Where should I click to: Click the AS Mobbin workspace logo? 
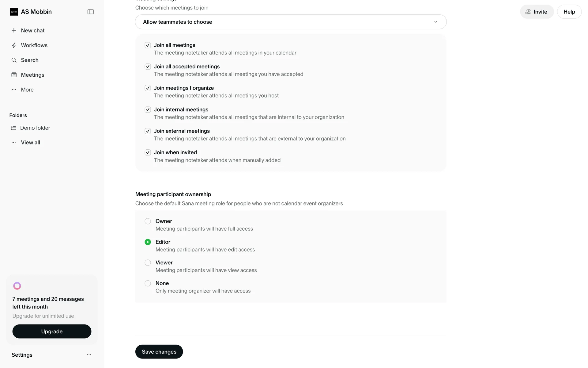[14, 12]
